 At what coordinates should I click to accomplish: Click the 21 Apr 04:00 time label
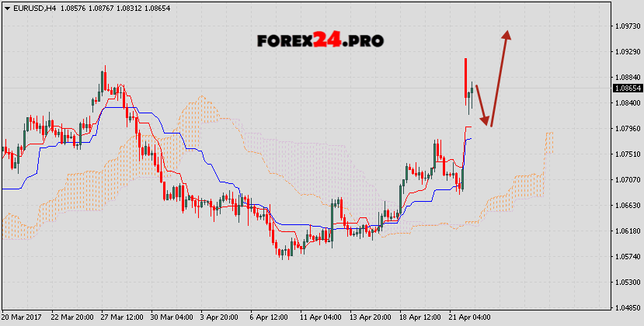click(x=471, y=318)
